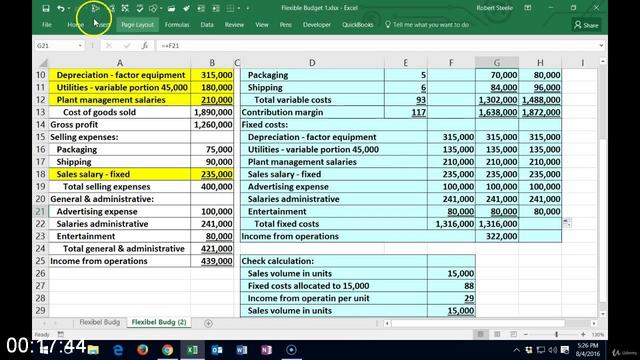Open the QuickBooks ribbon tab
The height and width of the screenshot is (360, 640).
358,25
